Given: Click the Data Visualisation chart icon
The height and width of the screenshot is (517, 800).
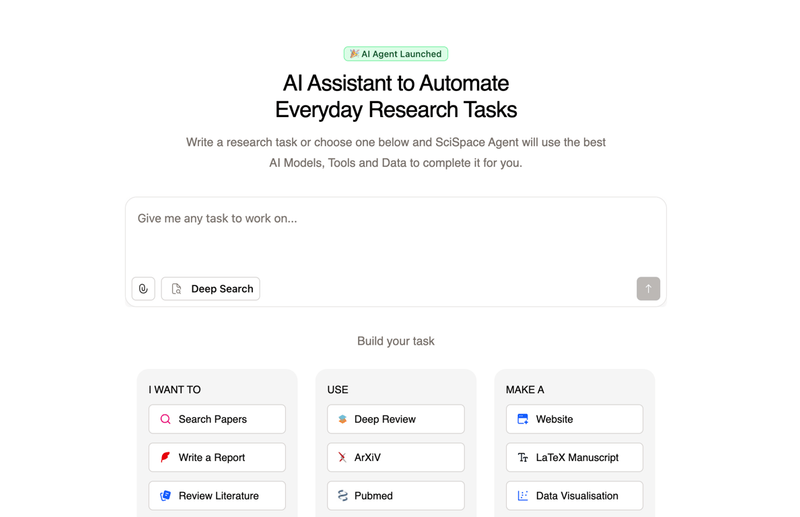Looking at the screenshot, I should (x=523, y=496).
